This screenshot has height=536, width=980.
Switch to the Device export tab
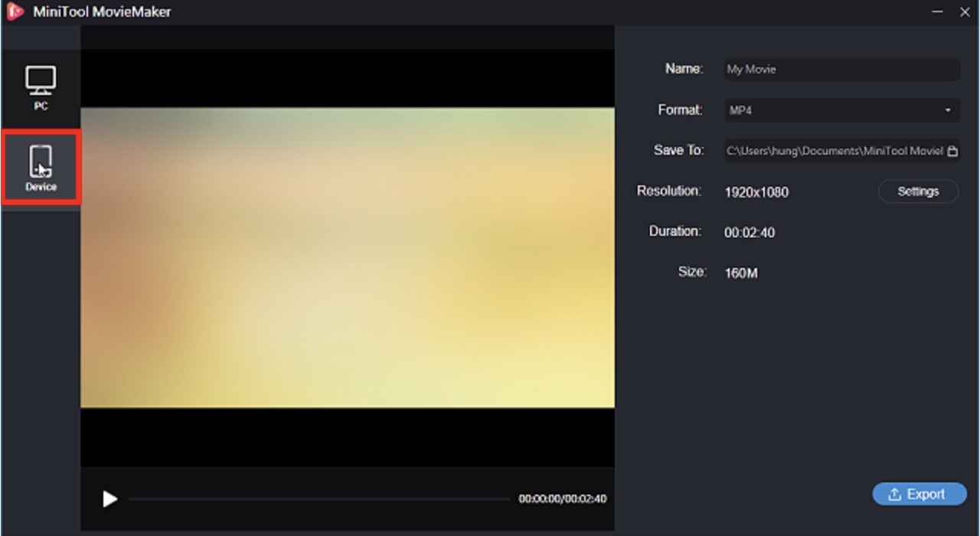(x=41, y=168)
